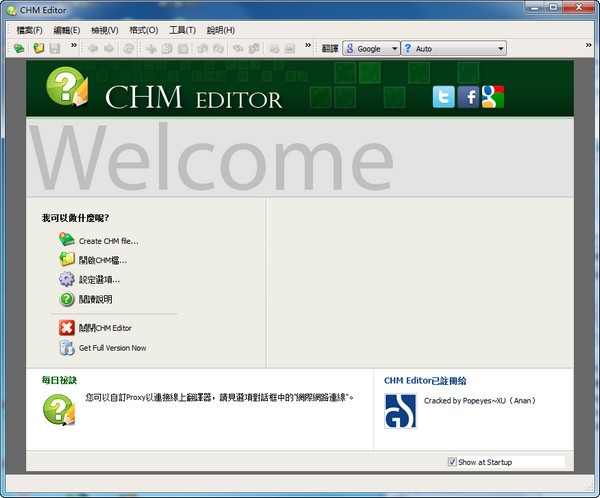This screenshot has width=600, height=498.
Task: Open the 檢視(V) menu
Action: pos(104,30)
